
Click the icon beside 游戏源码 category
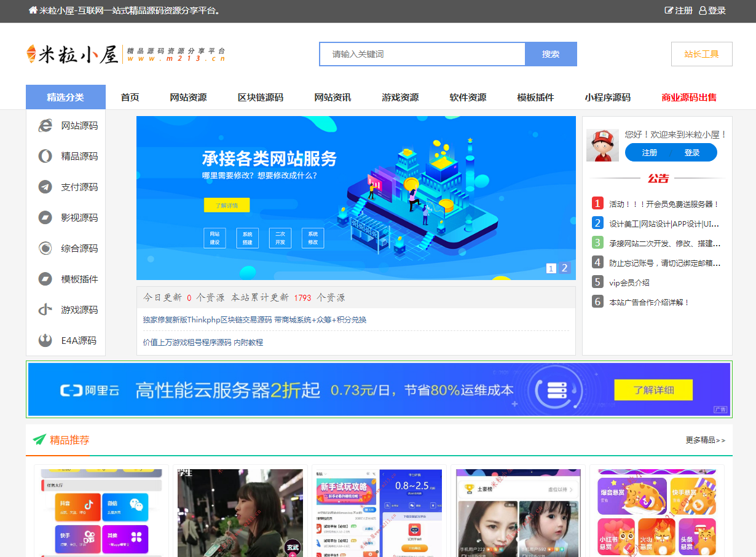pyautogui.click(x=45, y=310)
